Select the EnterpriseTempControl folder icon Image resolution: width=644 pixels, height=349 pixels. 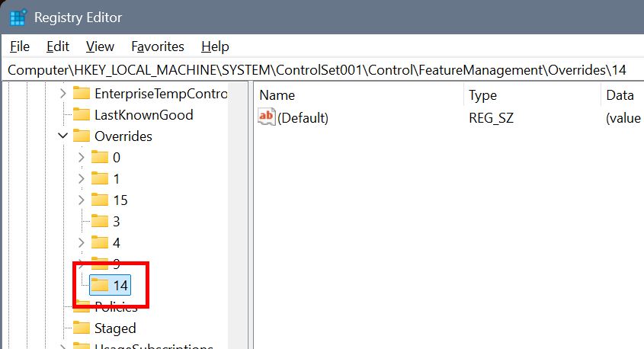pos(82,93)
